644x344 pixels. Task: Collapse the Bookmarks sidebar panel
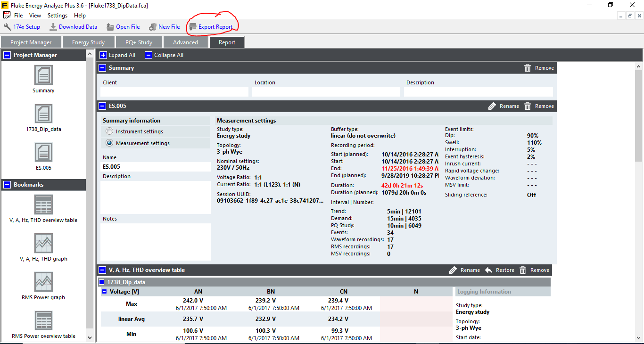pyautogui.click(x=7, y=185)
